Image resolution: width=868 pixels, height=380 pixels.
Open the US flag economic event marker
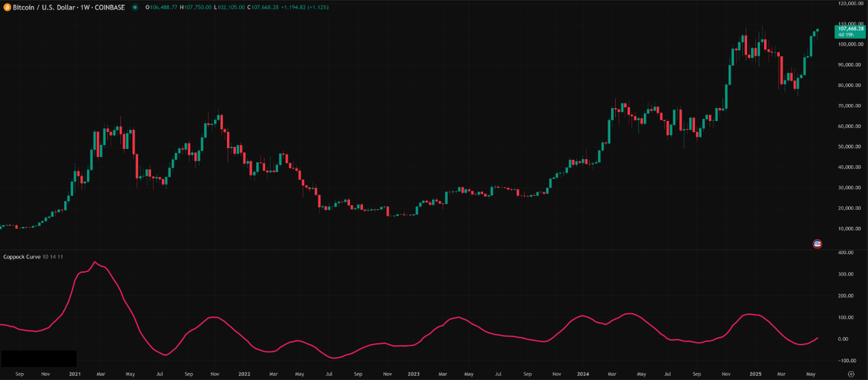tap(817, 243)
